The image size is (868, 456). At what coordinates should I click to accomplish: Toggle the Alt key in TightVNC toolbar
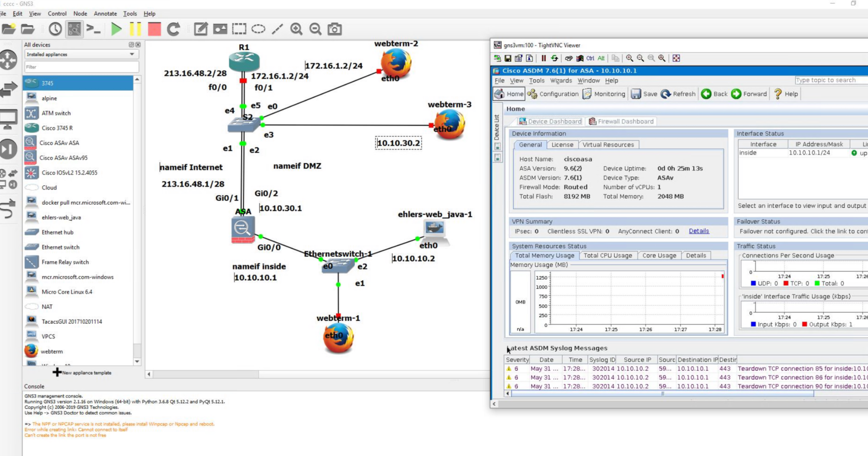601,58
